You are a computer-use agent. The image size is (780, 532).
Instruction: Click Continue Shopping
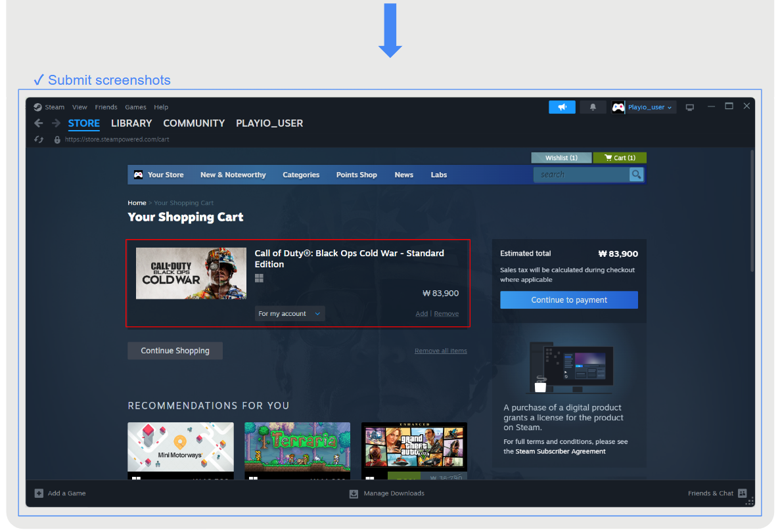click(x=175, y=351)
